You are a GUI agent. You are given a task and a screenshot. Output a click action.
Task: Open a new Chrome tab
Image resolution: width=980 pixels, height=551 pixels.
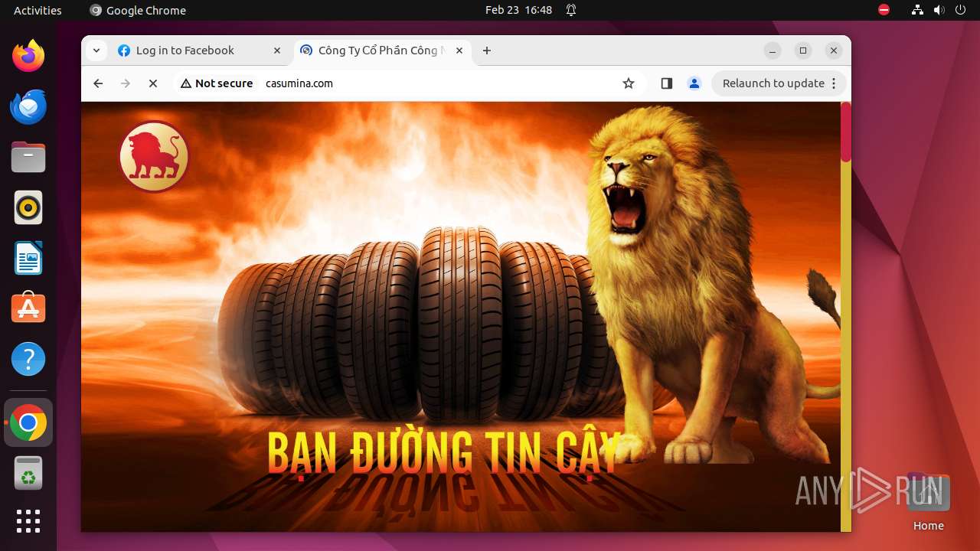(x=487, y=51)
